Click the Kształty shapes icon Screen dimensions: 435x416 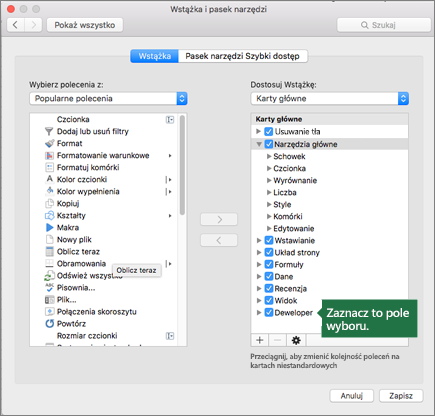coord(49,215)
